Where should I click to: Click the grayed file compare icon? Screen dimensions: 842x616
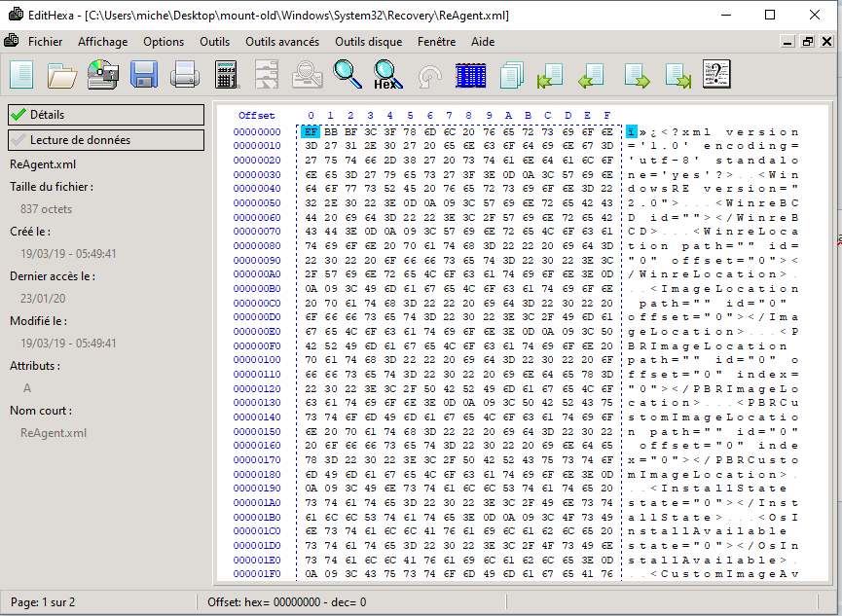267,75
